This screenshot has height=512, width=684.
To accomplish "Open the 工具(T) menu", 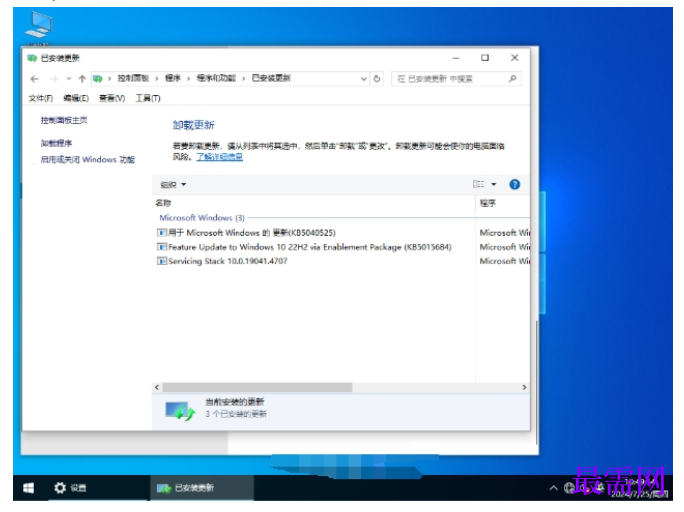I will click(148, 98).
